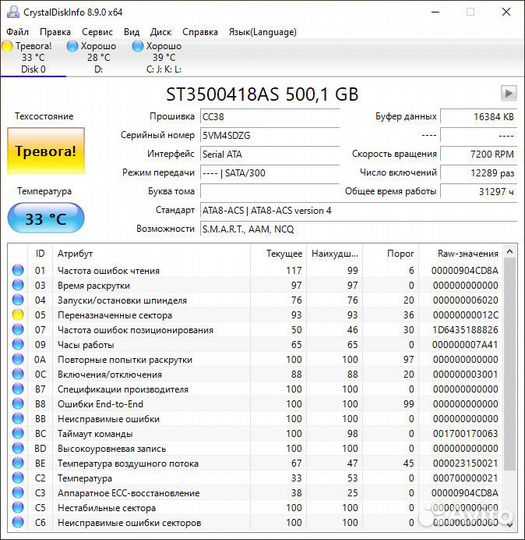Click status icon of attribute BD row
Viewport: 525px width, 540px height.
[18, 448]
